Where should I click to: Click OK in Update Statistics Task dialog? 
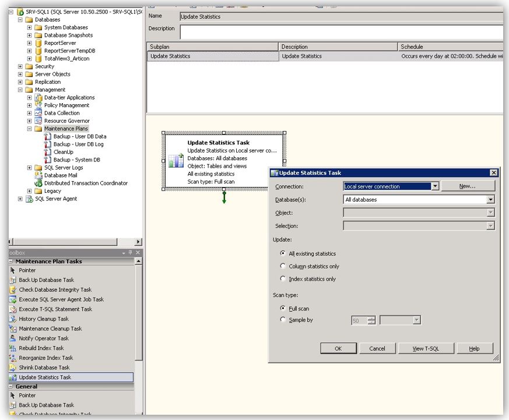(338, 349)
